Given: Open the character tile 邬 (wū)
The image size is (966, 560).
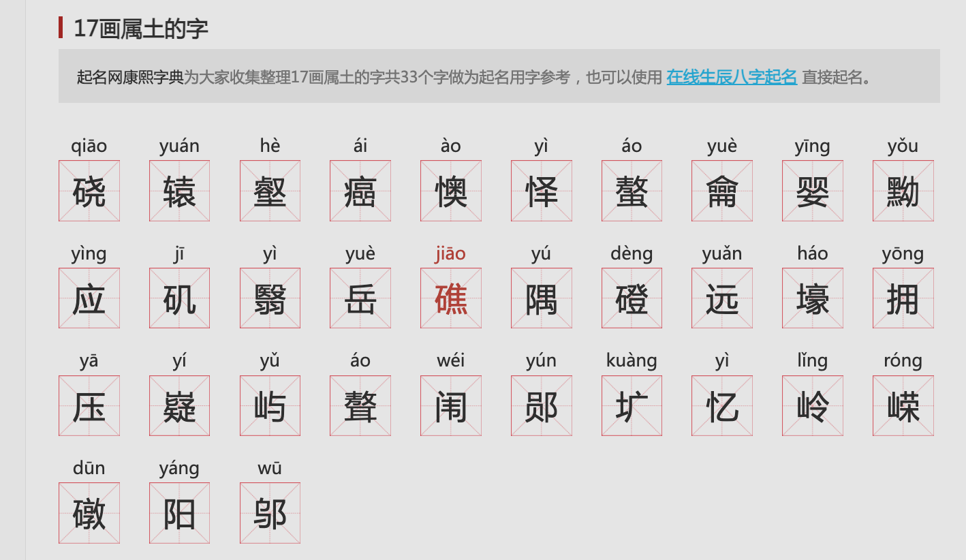Looking at the screenshot, I should [270, 513].
